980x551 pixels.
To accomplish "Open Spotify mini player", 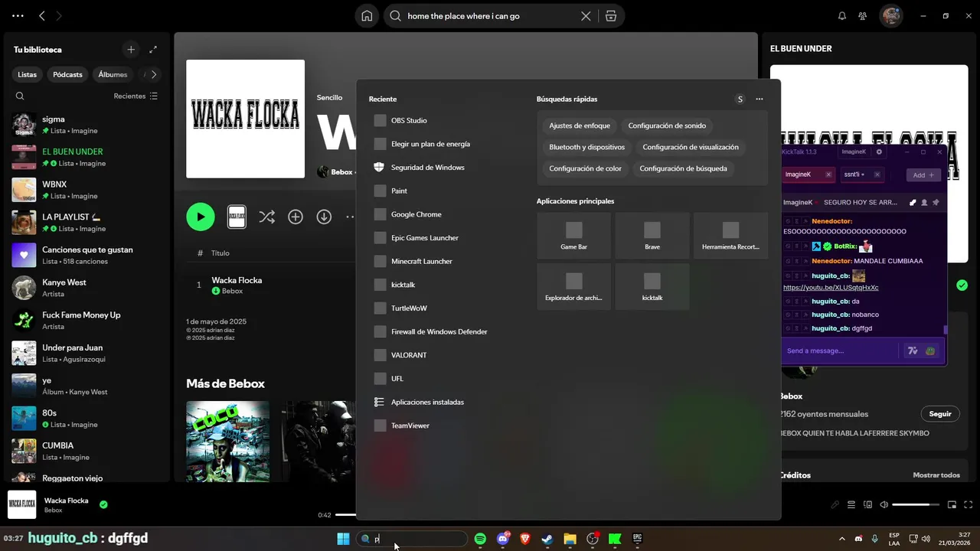I will (952, 504).
